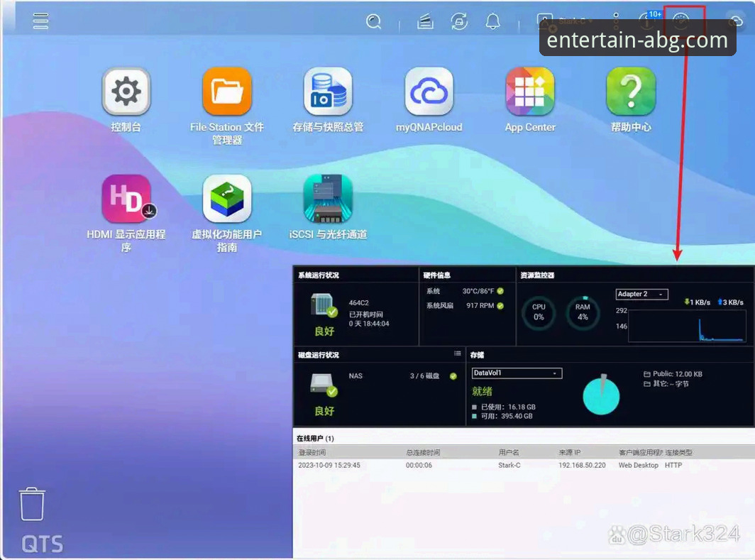
Task: Click uptime 0 天 18:44:04
Action: coord(369,324)
